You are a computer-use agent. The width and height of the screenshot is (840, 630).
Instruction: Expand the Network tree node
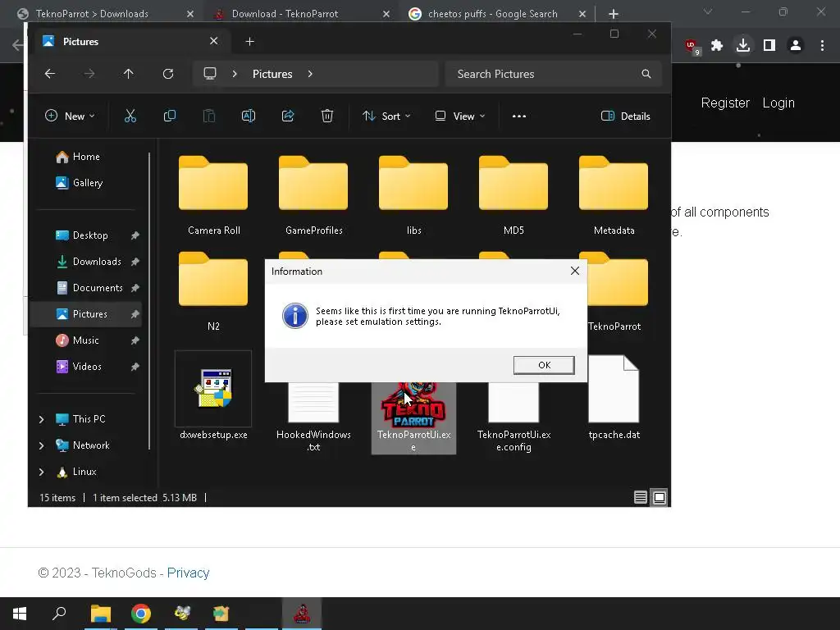click(x=42, y=445)
